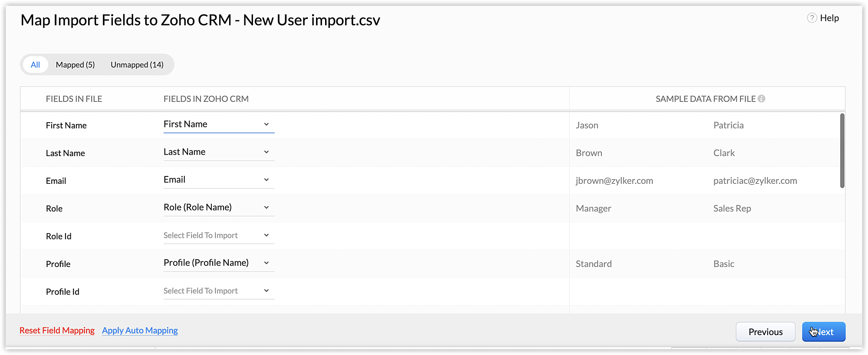Click the sample value 'Patricia'

(728, 125)
